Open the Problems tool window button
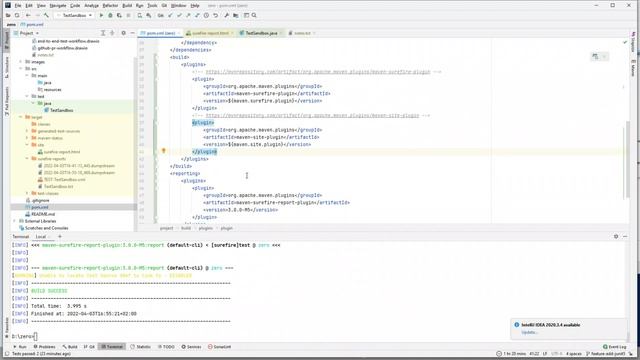 [x=44, y=347]
